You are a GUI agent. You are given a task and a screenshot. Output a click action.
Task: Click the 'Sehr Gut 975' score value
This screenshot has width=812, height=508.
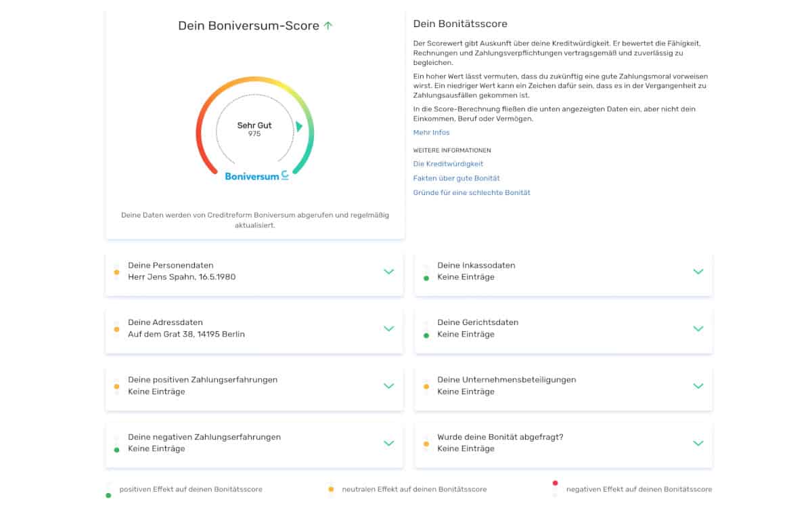tap(254, 129)
